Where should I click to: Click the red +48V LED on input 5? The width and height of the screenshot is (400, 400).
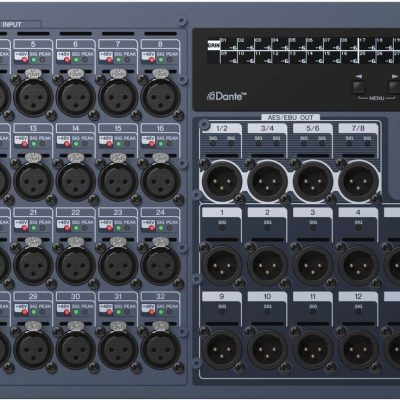pos(24,60)
